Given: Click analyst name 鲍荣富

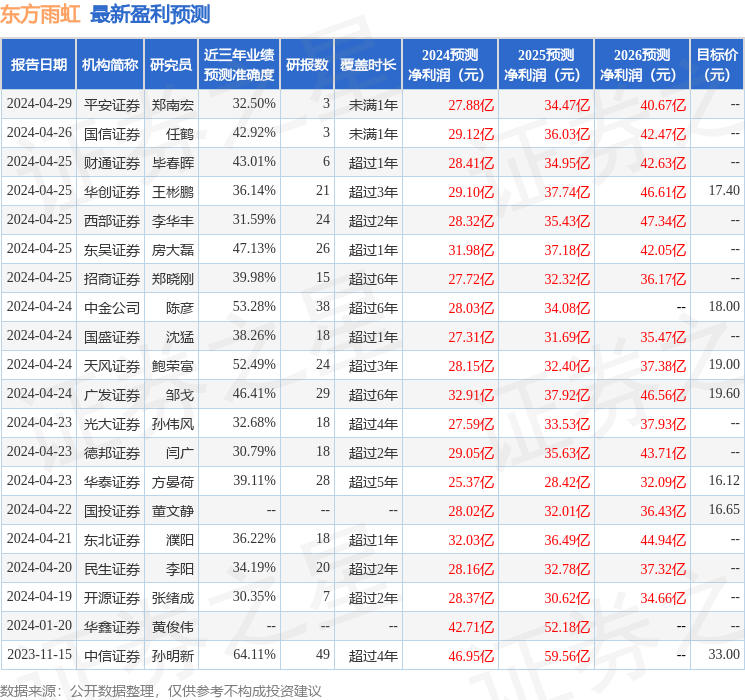Looking at the screenshot, I should [x=173, y=365].
